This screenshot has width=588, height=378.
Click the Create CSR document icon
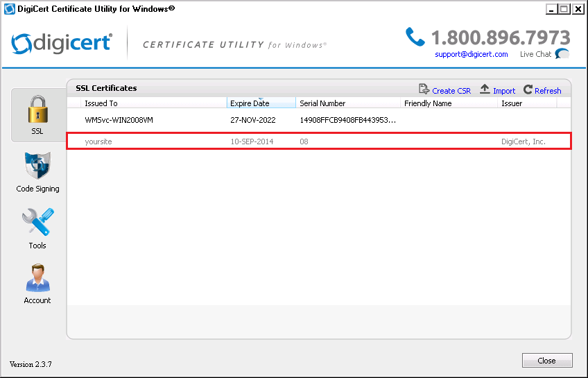pos(424,90)
